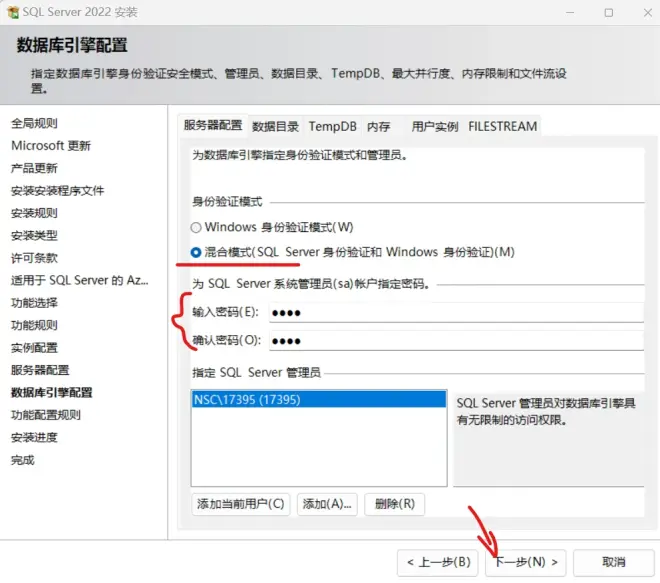Image resolution: width=660 pixels, height=583 pixels.
Task: Click the 添加(A)... button
Action: (x=327, y=504)
